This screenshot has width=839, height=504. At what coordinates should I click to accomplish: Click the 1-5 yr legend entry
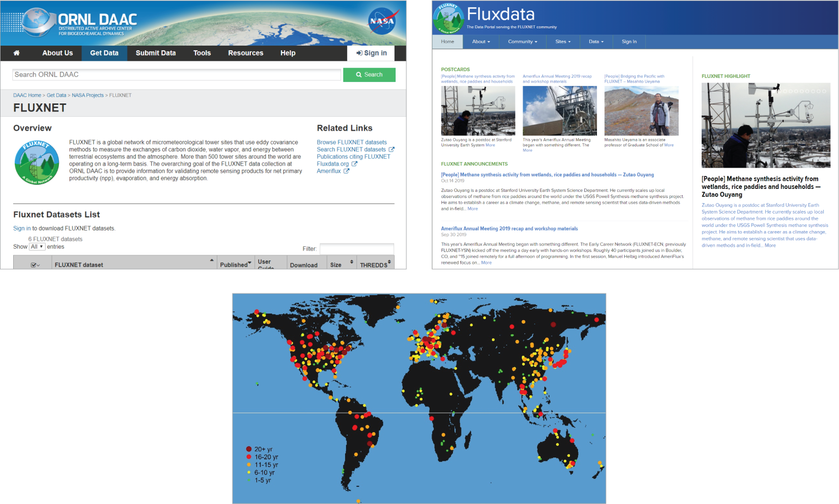tap(259, 480)
